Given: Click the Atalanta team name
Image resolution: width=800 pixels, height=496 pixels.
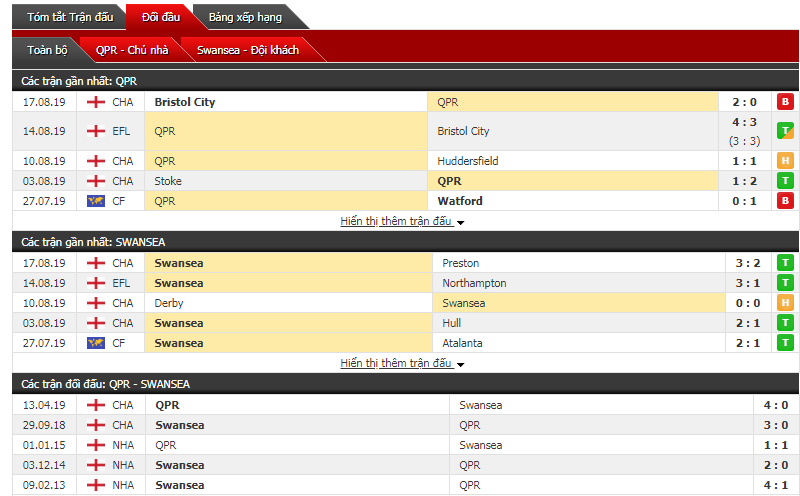Looking at the screenshot, I should coord(462,343).
